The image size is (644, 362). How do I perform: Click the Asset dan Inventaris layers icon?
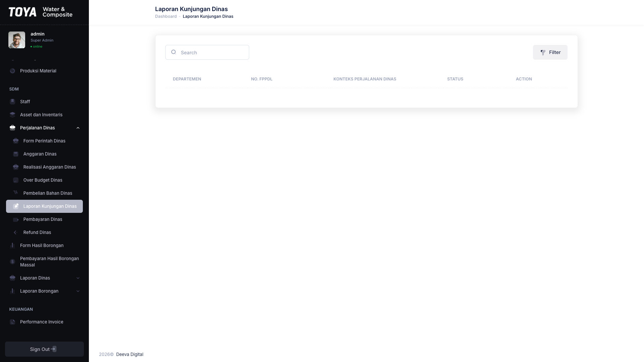click(12, 115)
